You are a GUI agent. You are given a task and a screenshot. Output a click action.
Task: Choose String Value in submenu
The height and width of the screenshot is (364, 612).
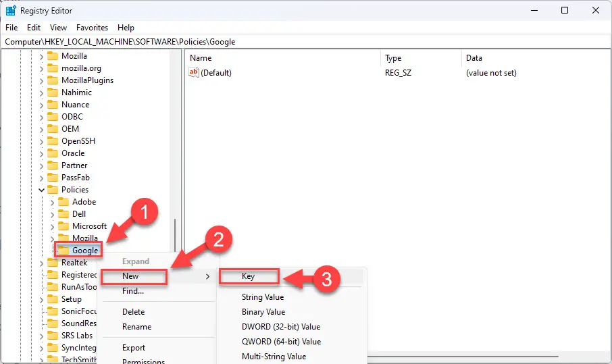click(263, 297)
